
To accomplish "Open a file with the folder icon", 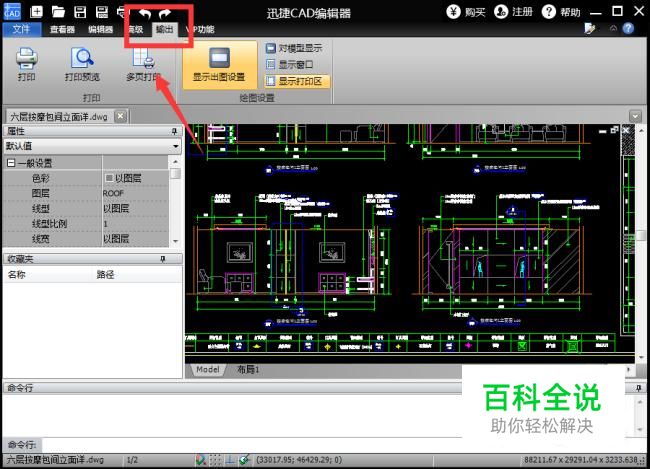I will (x=58, y=12).
